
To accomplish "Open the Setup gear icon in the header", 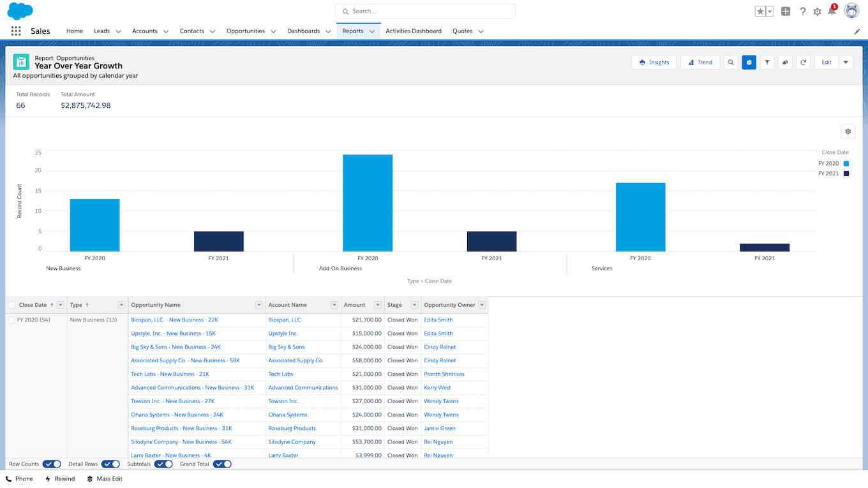I will click(x=817, y=11).
